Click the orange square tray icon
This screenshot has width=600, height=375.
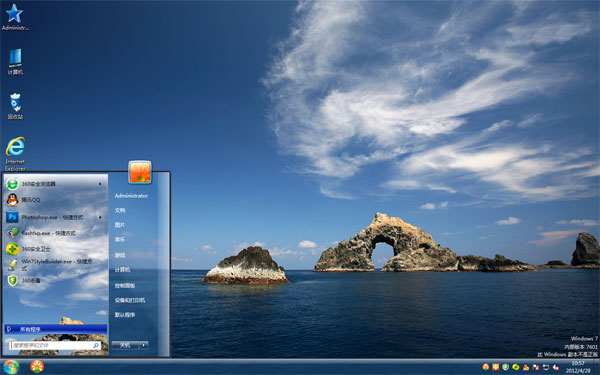click(496, 367)
